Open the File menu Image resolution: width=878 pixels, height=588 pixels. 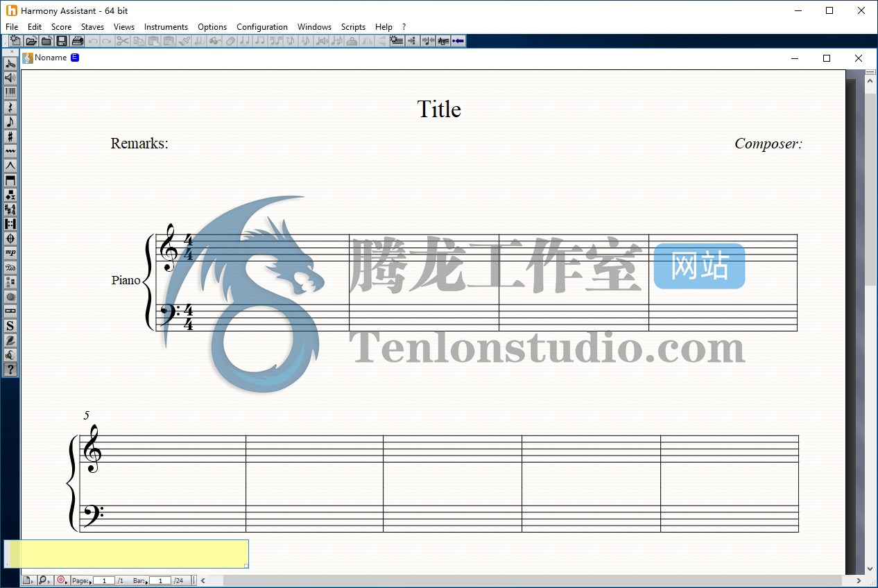pos(12,27)
